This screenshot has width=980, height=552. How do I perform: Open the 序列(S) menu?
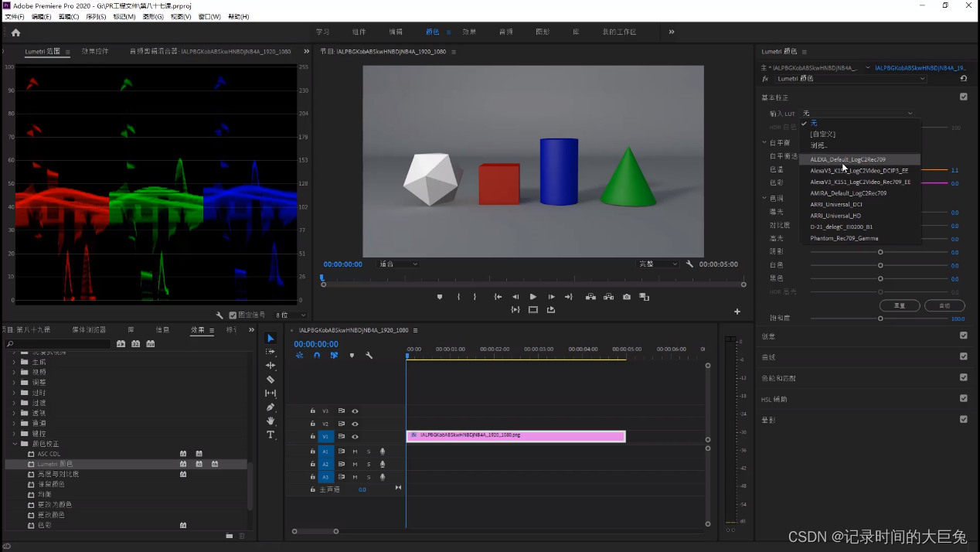click(96, 16)
